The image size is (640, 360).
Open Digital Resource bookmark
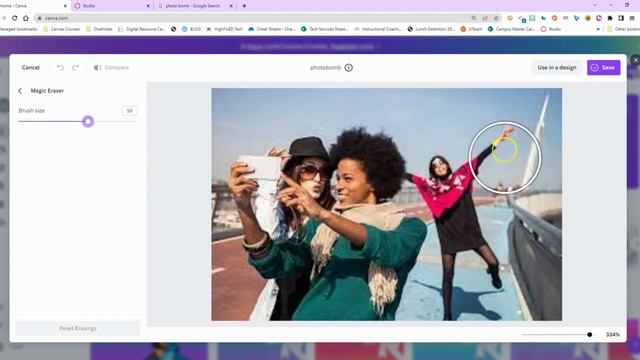pos(141,29)
